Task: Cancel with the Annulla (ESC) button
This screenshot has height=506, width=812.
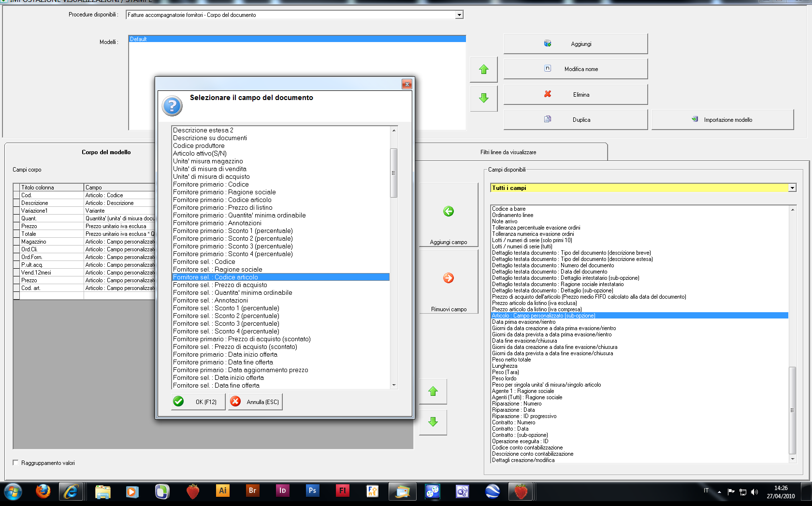Action: pyautogui.click(x=255, y=402)
